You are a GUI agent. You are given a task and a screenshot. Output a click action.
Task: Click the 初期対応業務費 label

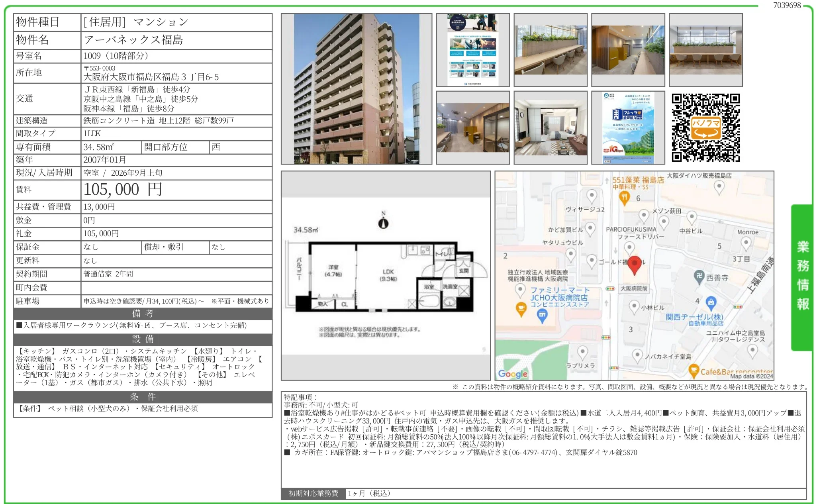313,494
